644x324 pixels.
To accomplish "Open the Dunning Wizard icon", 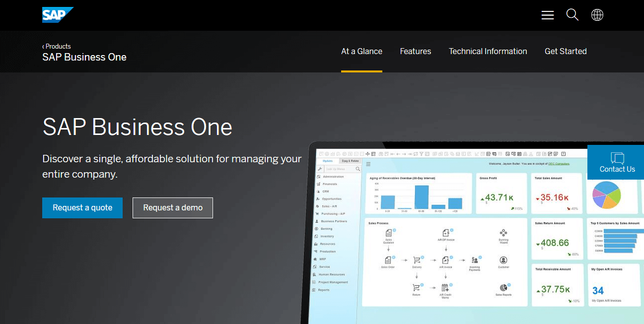I will (x=503, y=233).
